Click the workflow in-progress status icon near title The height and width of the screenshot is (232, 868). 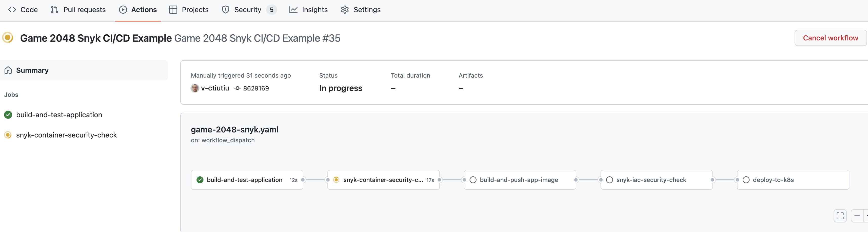coord(8,38)
